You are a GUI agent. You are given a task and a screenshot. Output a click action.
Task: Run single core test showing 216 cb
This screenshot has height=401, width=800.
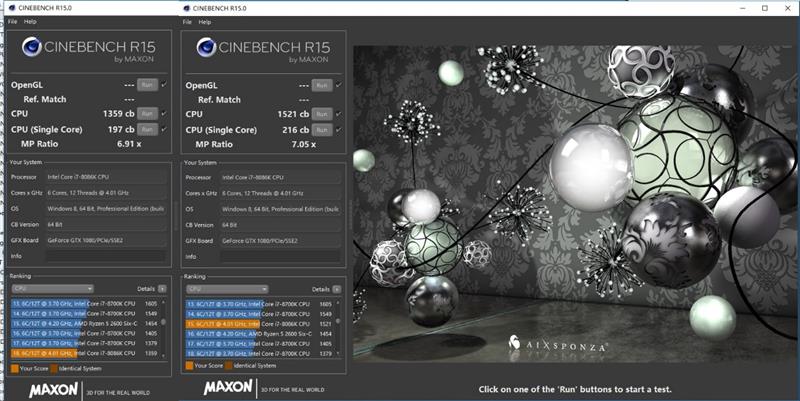(x=321, y=130)
